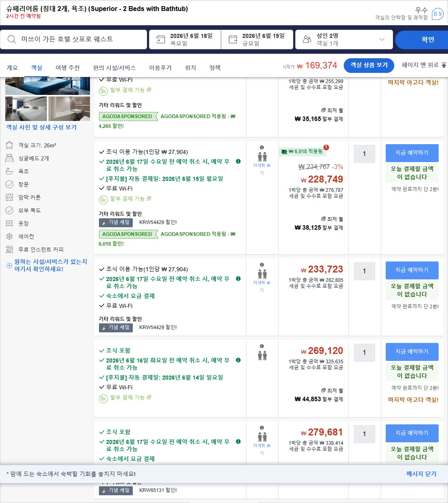Click the ₩228,749 price text
This screenshot has height=503, width=448.
pyautogui.click(x=322, y=179)
